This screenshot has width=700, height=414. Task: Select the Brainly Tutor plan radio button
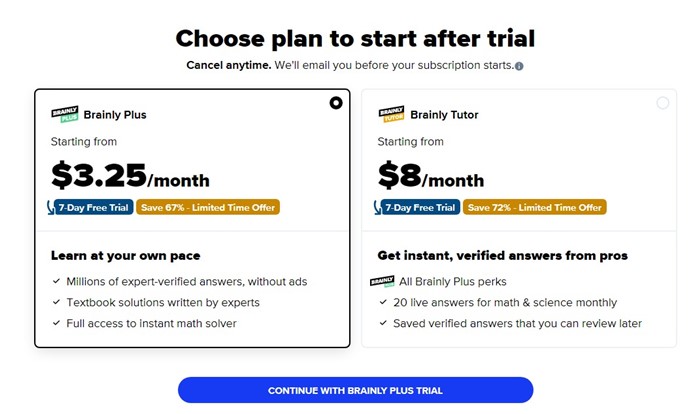[x=662, y=102]
